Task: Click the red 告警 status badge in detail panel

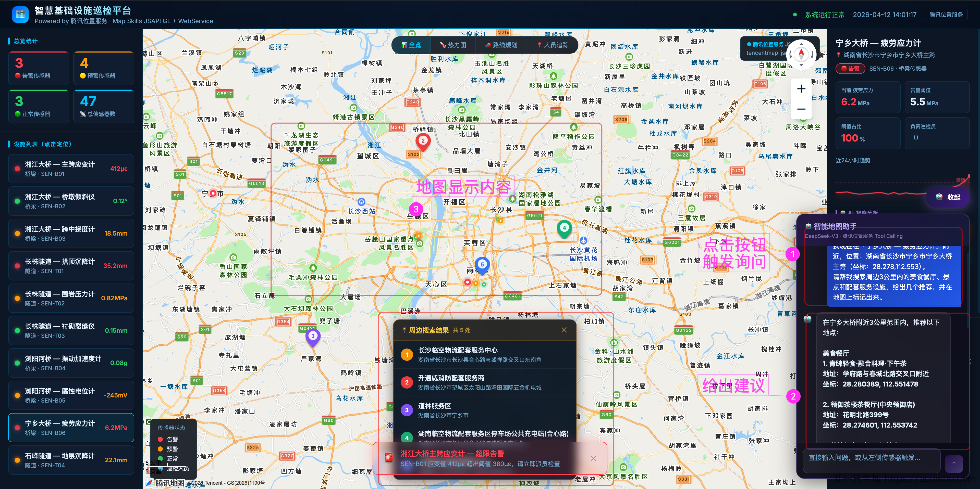Action: pos(850,68)
